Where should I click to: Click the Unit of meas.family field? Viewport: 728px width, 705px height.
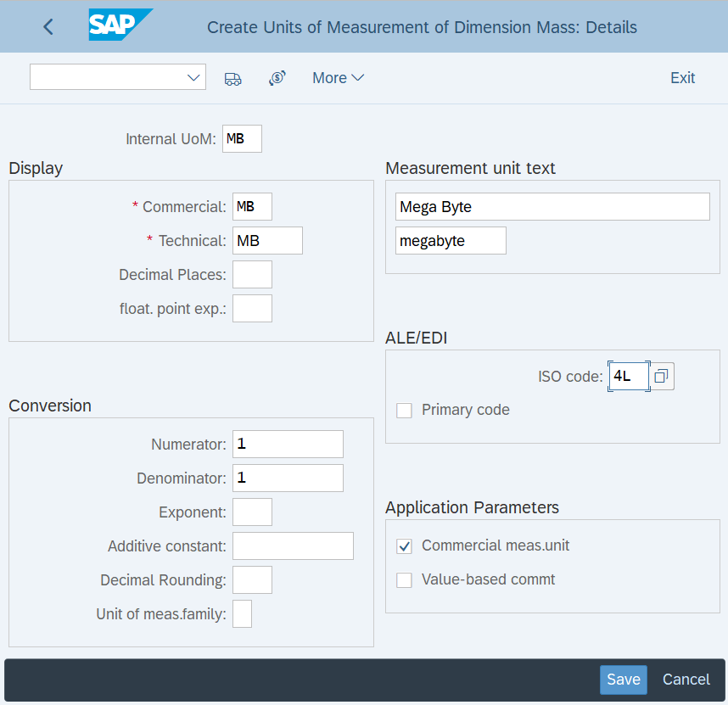point(242,613)
